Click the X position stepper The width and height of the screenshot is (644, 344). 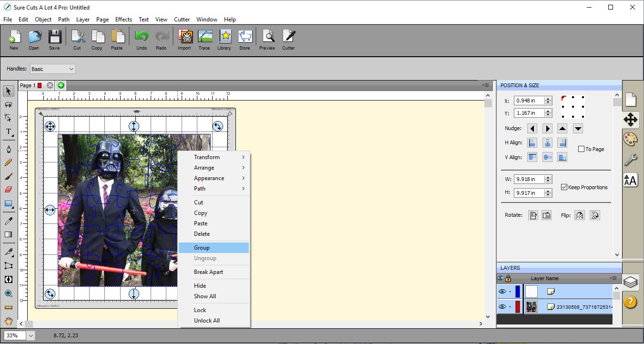point(548,101)
